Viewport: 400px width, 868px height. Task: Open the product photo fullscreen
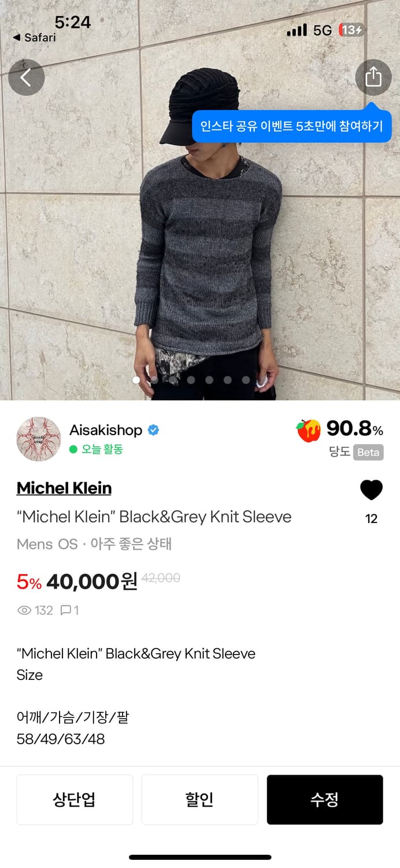click(x=200, y=231)
